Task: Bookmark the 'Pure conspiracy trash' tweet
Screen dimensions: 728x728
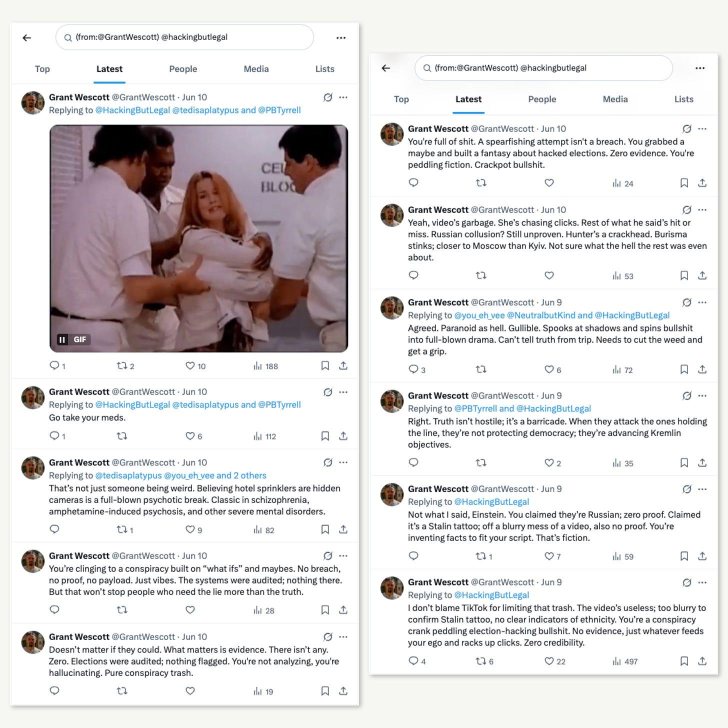Action: (325, 691)
